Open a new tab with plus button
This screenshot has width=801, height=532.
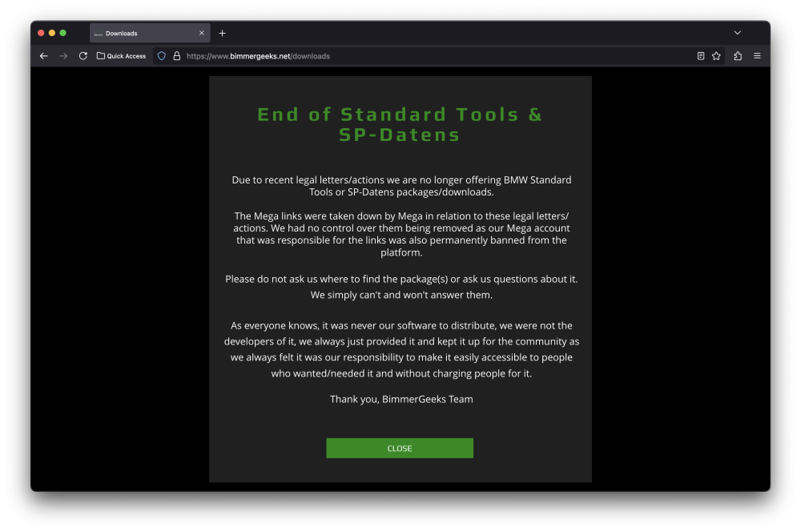point(222,33)
